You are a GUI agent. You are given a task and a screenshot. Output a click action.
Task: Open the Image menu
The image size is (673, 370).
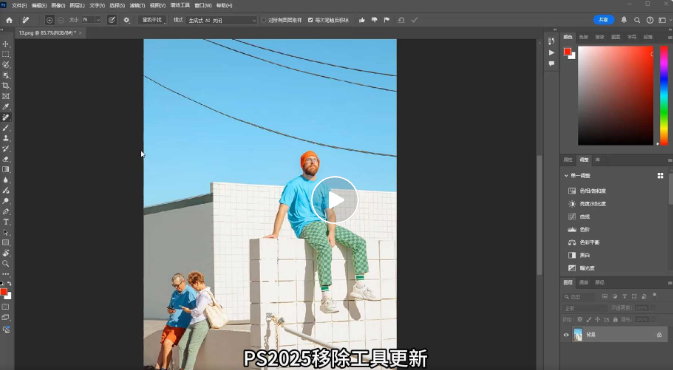[x=58, y=6]
